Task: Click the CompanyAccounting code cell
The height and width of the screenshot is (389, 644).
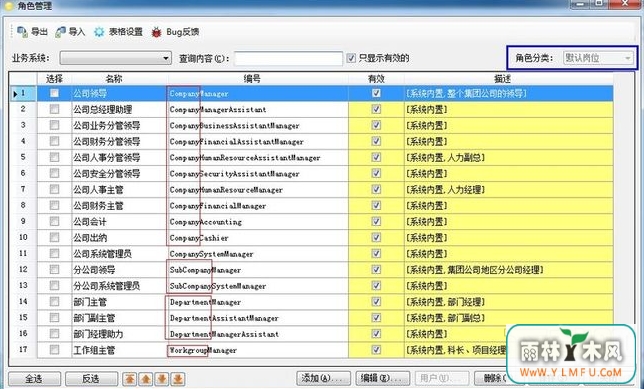Action: click(258, 222)
